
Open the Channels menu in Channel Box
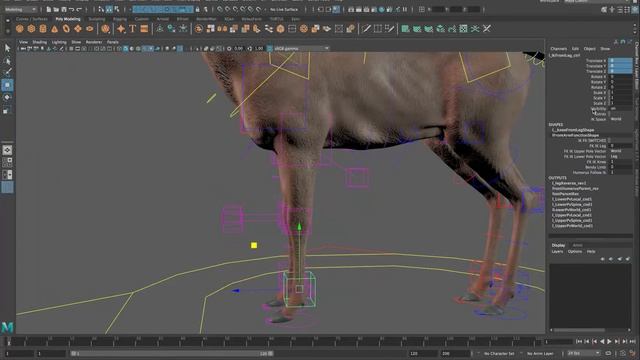558,49
